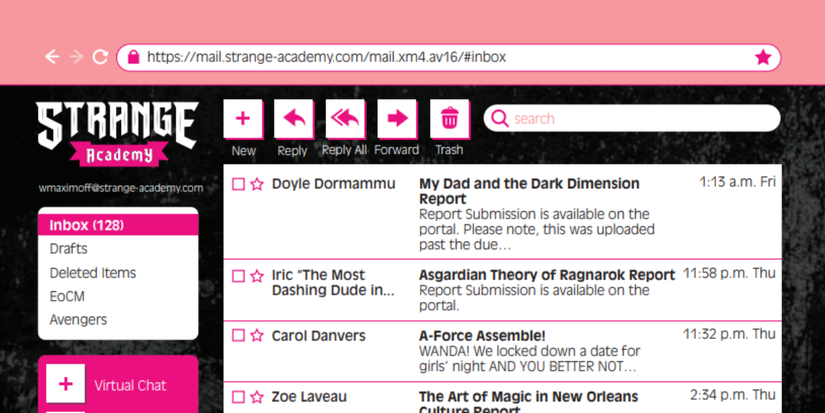Click the 2:34 p.m. Thu timestamp
The height and width of the screenshot is (413, 825).
pos(733,395)
